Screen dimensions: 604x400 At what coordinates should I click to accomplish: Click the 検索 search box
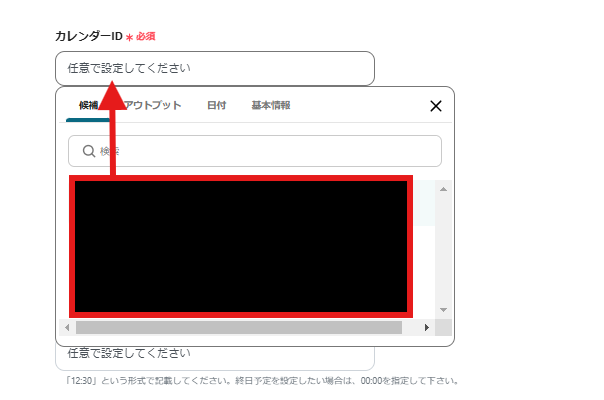(x=255, y=151)
